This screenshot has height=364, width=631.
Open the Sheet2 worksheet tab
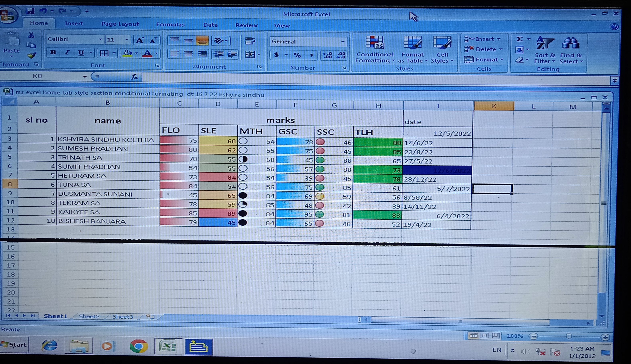pyautogui.click(x=89, y=317)
